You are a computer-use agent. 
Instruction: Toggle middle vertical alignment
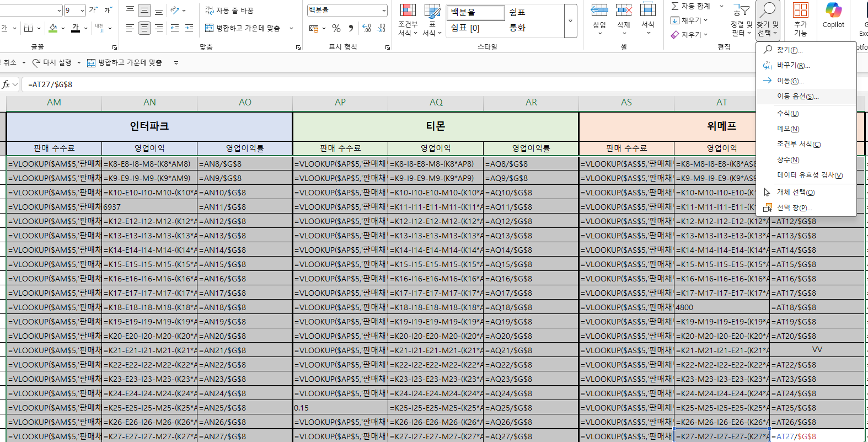pos(144,10)
